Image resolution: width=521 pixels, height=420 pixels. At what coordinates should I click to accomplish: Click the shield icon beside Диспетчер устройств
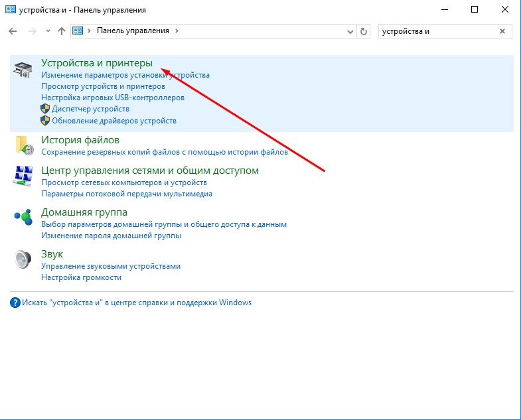(x=45, y=109)
